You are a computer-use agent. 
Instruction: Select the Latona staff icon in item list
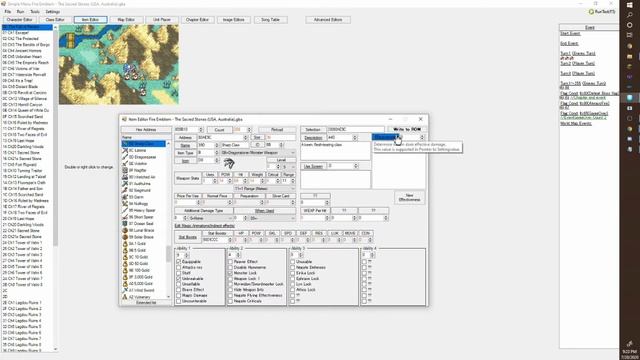(x=125, y=151)
